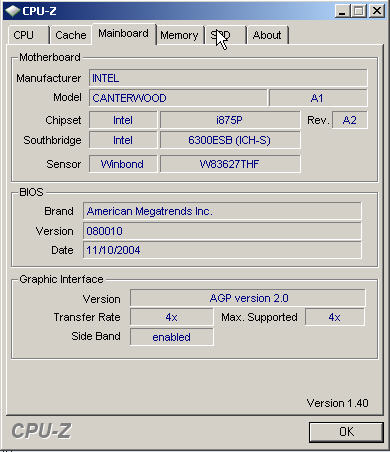Close the CPU-Z window
The height and width of the screenshot is (452, 390).
pos(377,11)
